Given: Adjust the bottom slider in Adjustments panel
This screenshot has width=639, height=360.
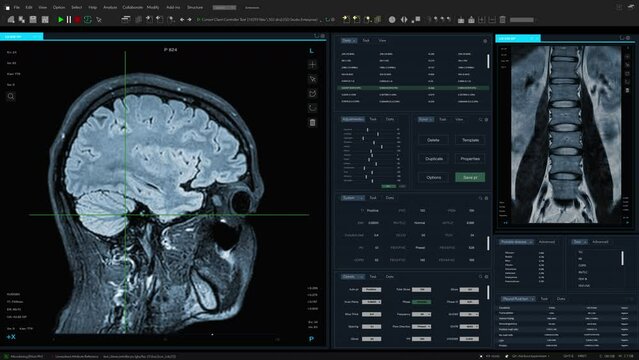Looking at the screenshot, I should pyautogui.click(x=371, y=181).
